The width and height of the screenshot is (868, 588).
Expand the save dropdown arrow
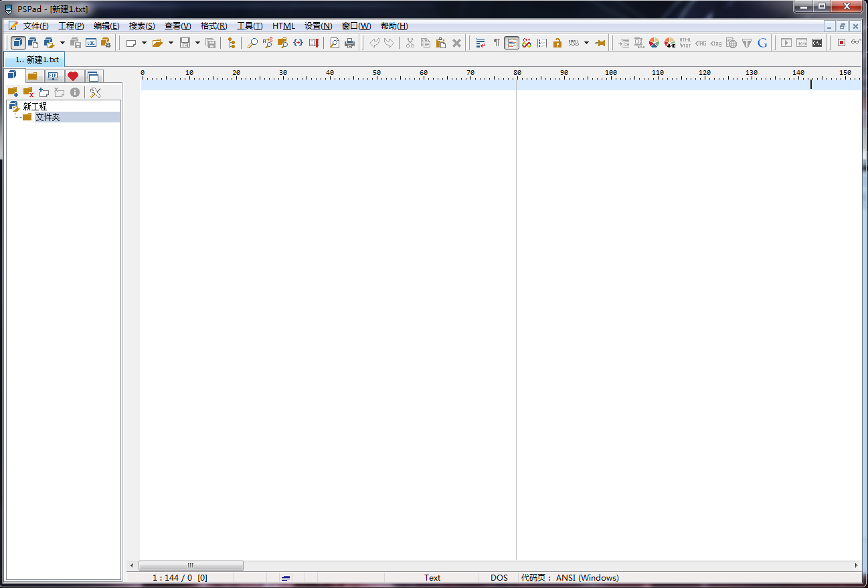[x=197, y=43]
